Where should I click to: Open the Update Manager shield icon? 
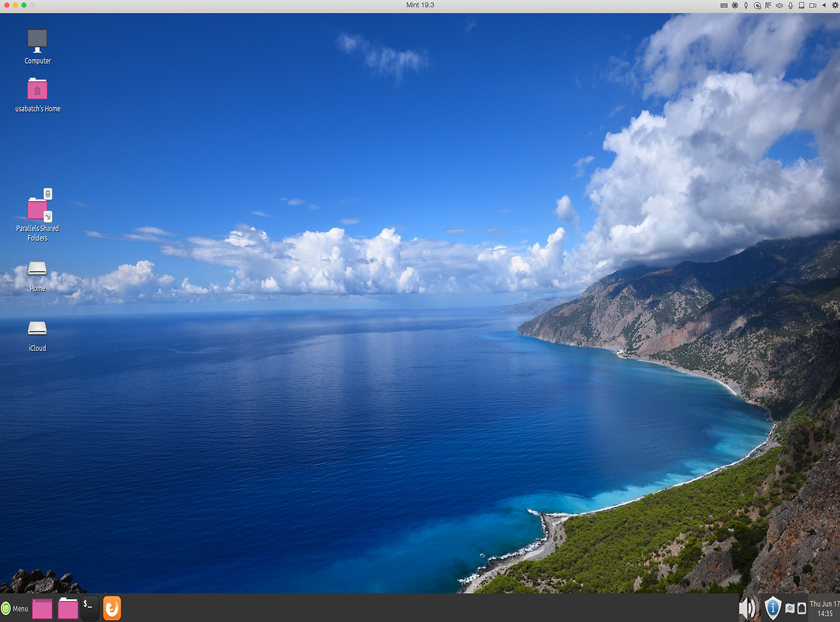773,608
